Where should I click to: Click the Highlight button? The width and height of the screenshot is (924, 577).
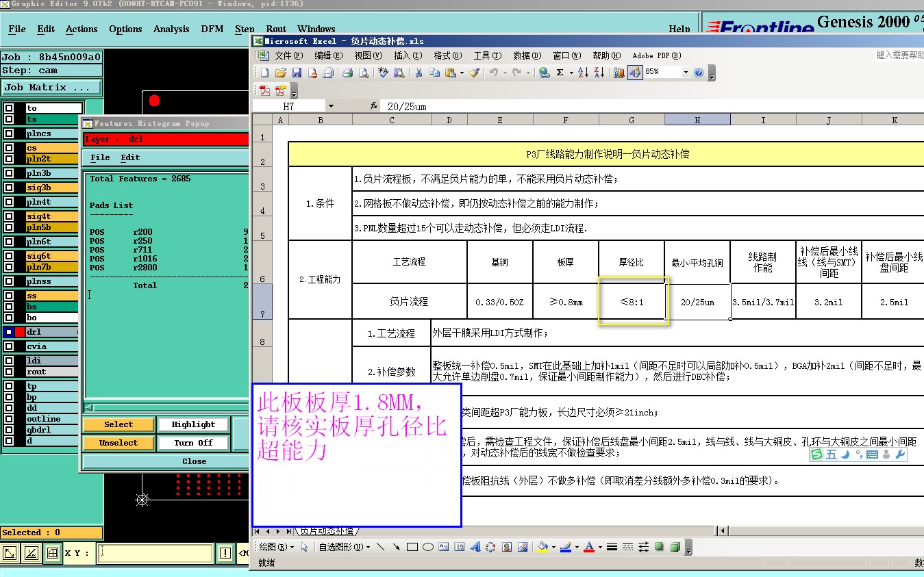193,424
